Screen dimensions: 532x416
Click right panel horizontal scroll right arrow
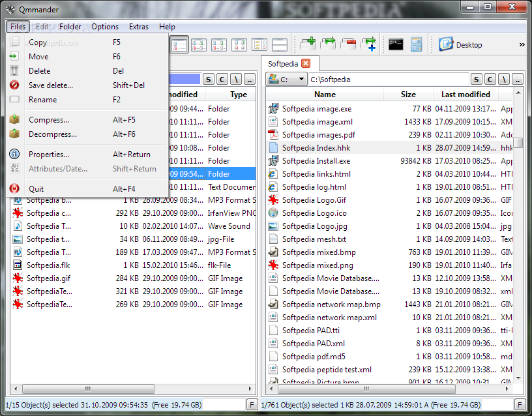point(507,389)
